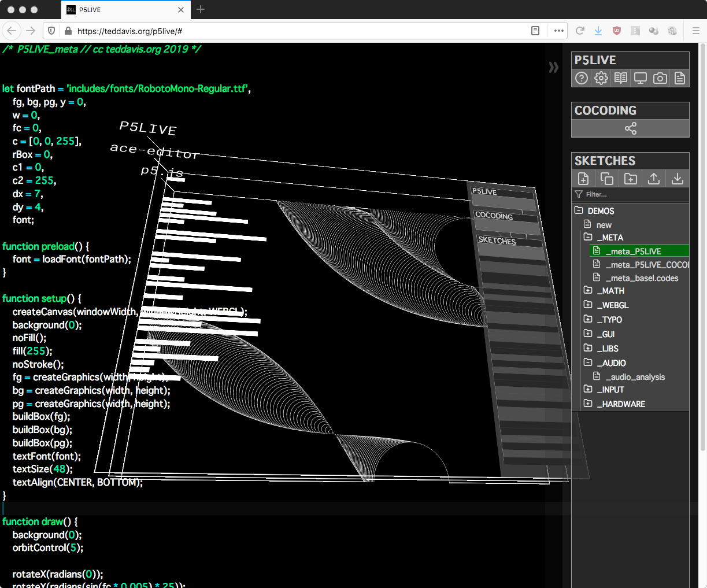Create a new sketch with file-plus icon
Image resolution: width=707 pixels, height=588 pixels.
pyautogui.click(x=583, y=179)
